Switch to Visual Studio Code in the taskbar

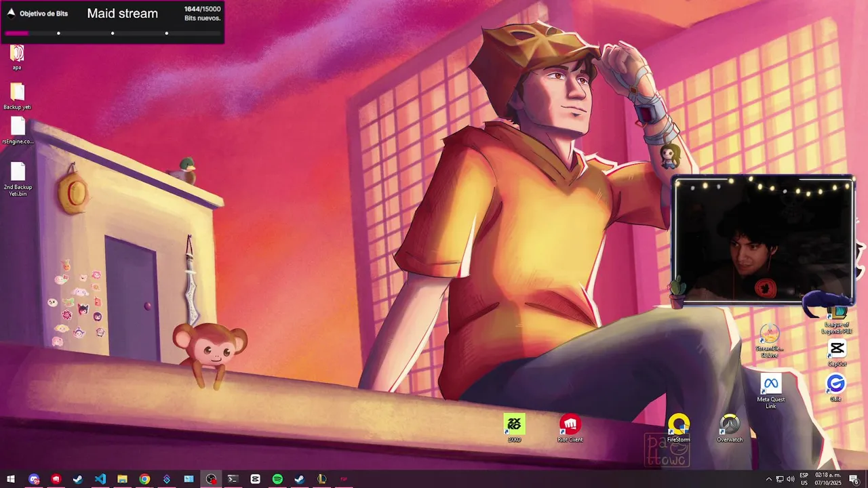click(x=100, y=479)
